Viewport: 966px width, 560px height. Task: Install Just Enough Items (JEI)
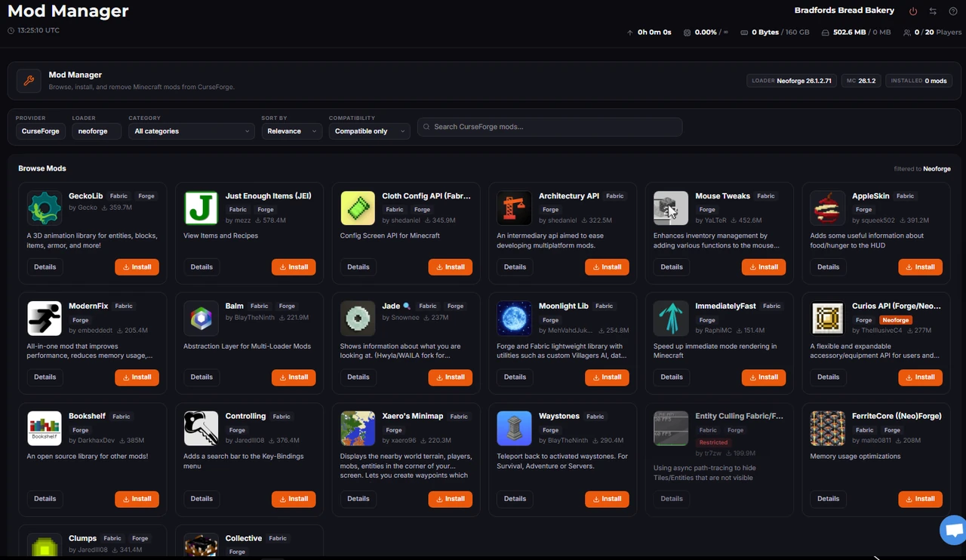294,267
